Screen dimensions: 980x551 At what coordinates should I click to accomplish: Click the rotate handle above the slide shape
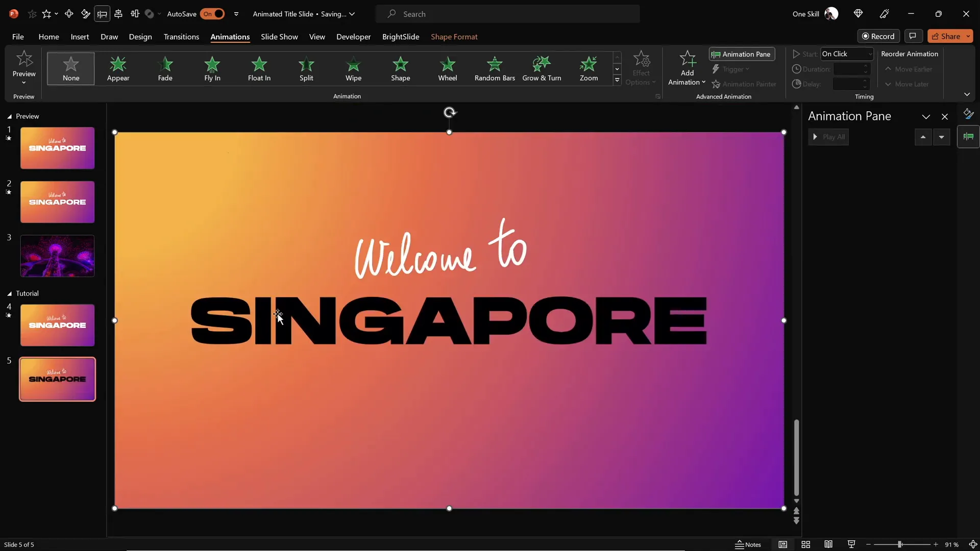pyautogui.click(x=449, y=112)
